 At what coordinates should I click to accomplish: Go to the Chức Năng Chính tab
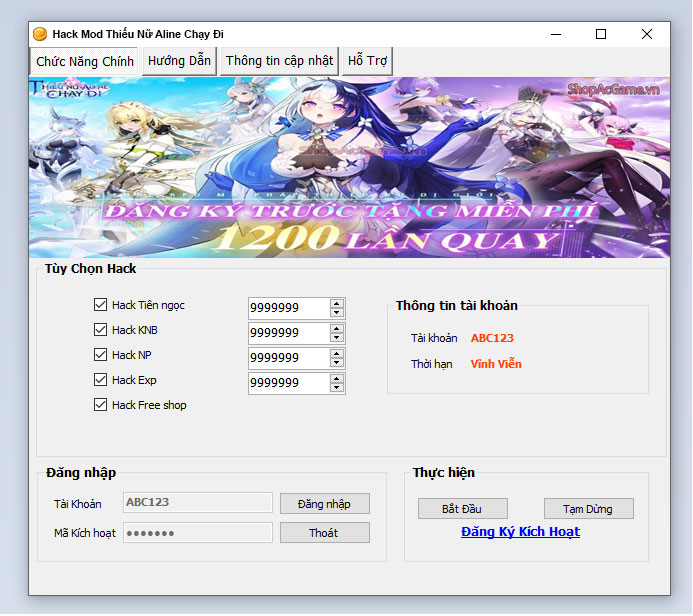pyautogui.click(x=85, y=61)
